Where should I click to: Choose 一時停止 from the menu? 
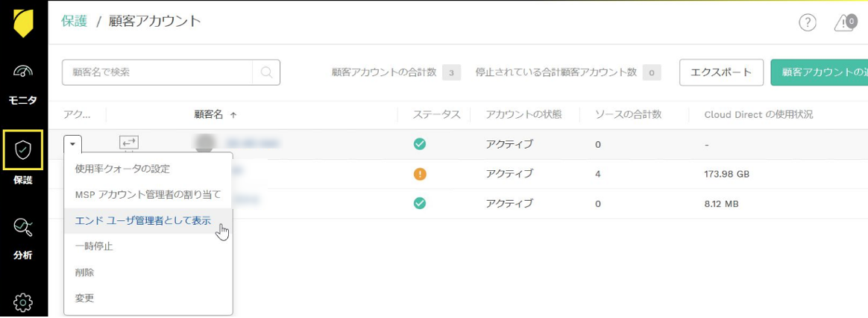(x=94, y=246)
